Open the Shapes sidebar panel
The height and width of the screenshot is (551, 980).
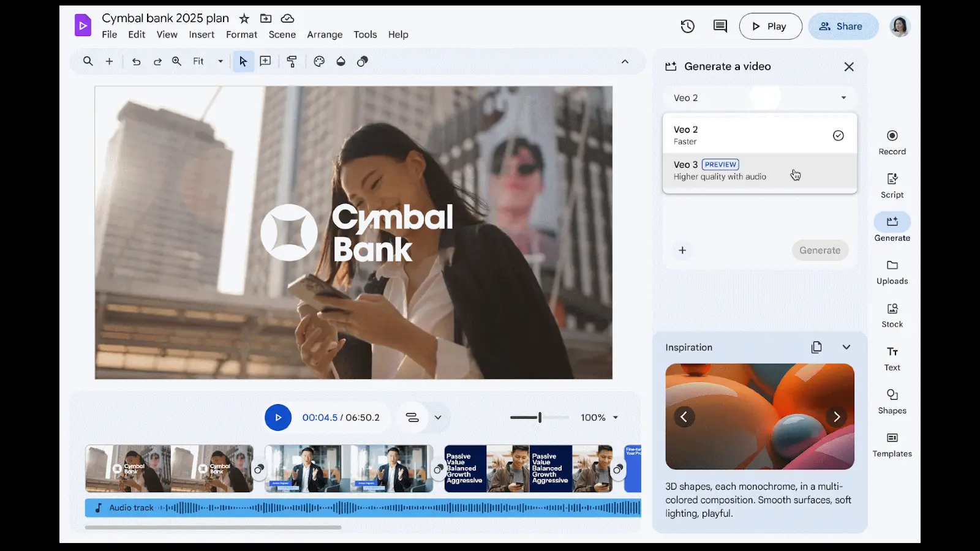pos(892,402)
